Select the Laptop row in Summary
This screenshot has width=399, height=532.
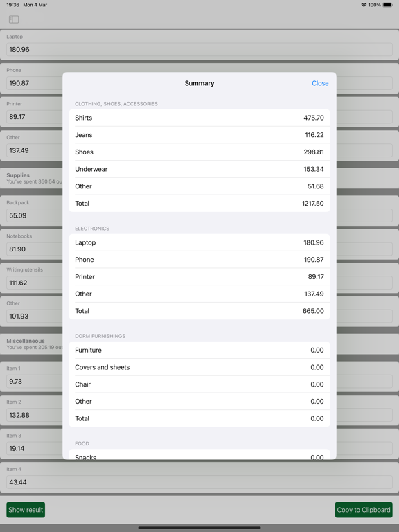click(199, 242)
